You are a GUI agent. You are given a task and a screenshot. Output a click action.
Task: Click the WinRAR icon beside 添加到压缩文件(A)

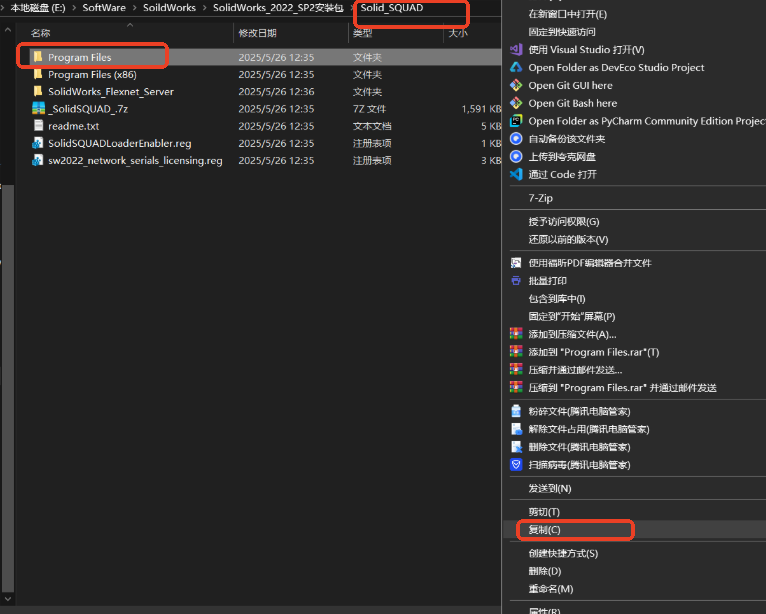[516, 334]
